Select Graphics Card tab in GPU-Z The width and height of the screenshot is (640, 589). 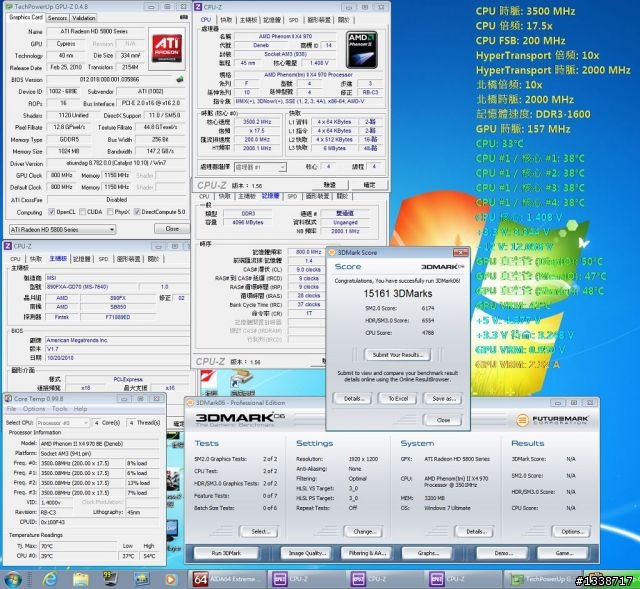coord(26,17)
